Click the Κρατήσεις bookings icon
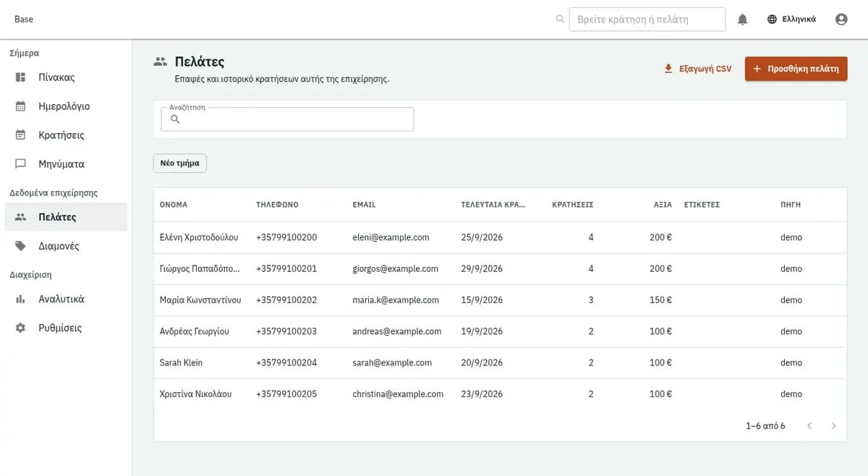Viewport: 868px width, 476px height. 21,135
